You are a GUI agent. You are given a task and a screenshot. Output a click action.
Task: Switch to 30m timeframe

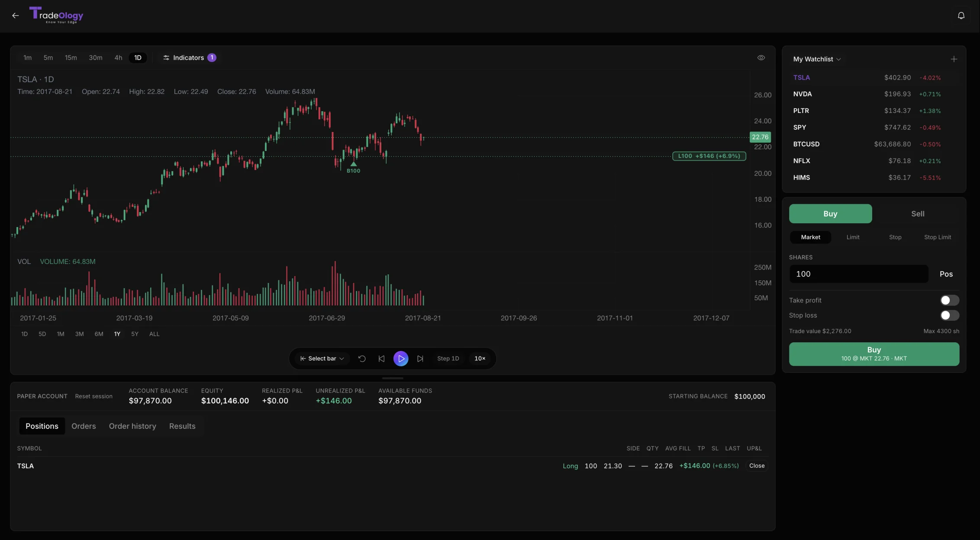coord(96,58)
